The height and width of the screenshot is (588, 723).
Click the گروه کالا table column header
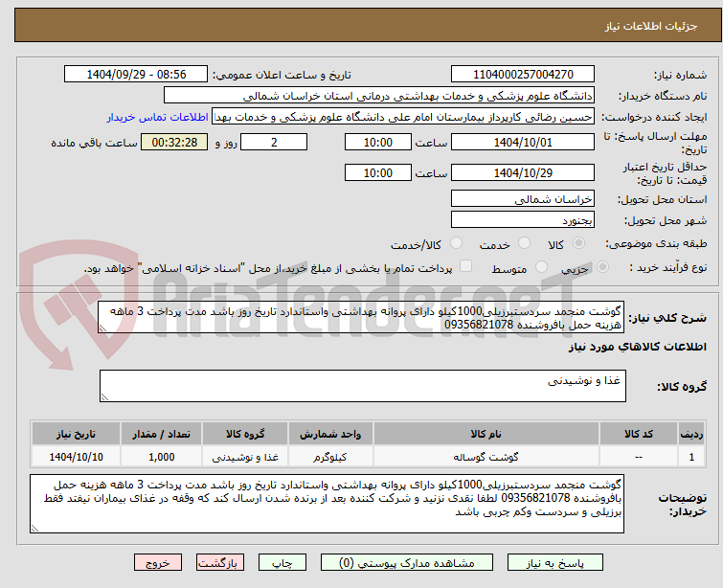tap(245, 434)
